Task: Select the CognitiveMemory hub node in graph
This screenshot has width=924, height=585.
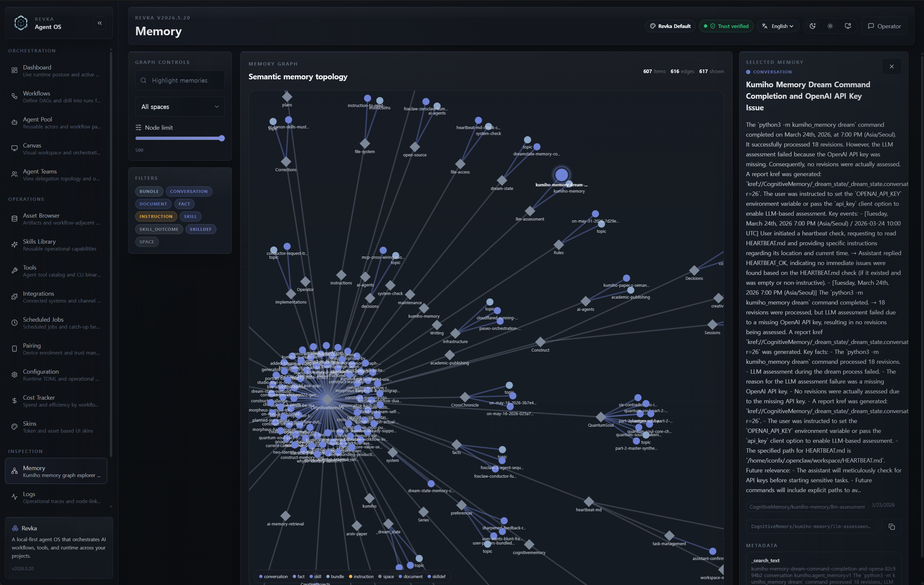Action: [x=327, y=399]
